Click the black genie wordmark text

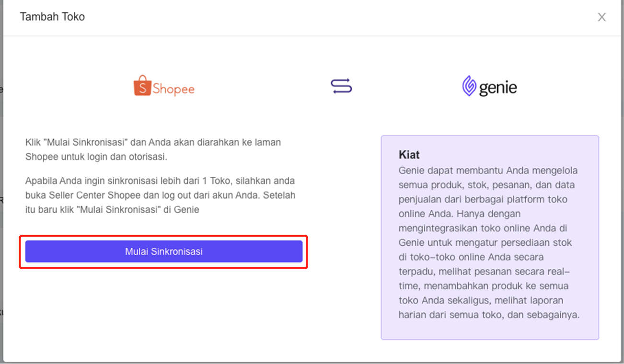[498, 88]
